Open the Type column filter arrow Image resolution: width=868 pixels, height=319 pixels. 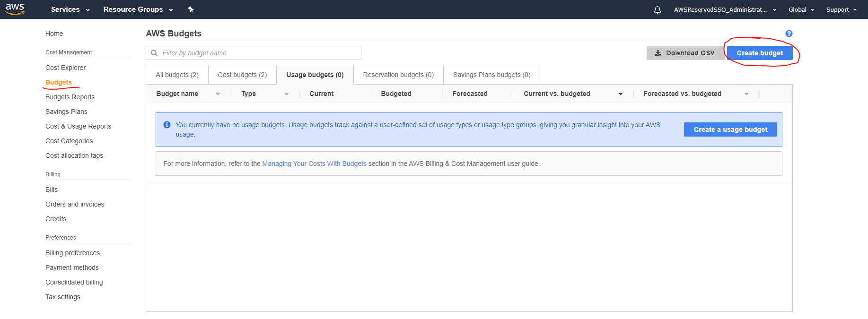tap(287, 94)
